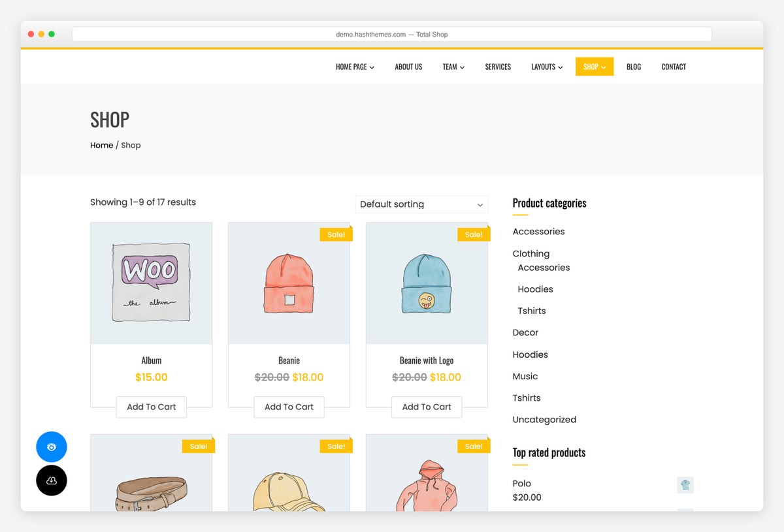Navigate to the Blog page
The image size is (784, 532).
coord(634,67)
